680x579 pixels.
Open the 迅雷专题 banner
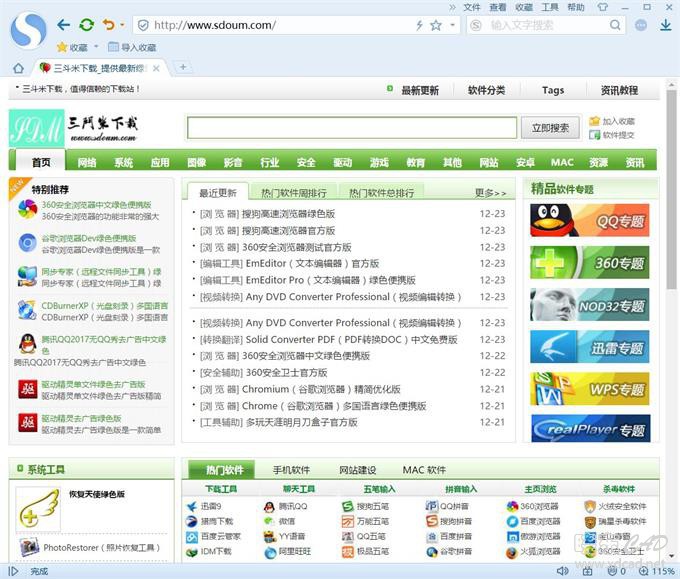click(590, 347)
